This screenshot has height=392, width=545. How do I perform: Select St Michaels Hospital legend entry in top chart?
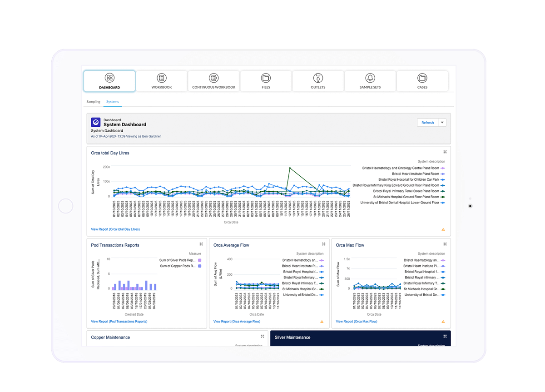pos(406,197)
